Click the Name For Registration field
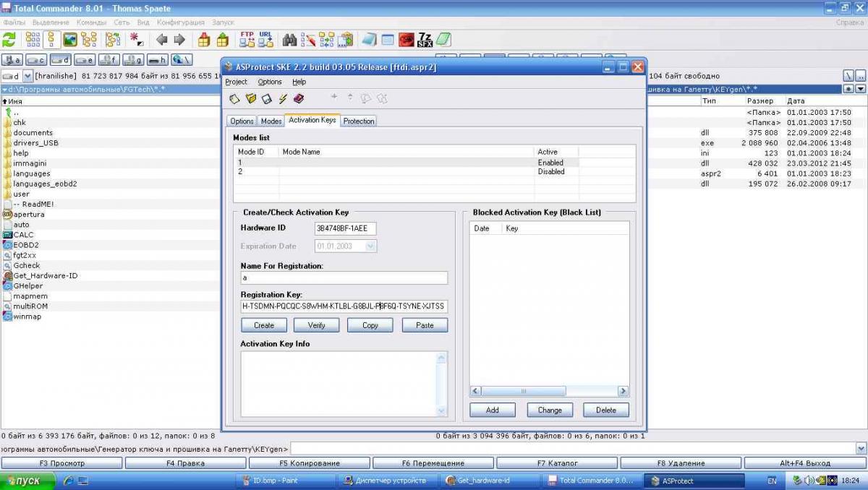Viewport: 868px width, 490px height. (x=344, y=278)
